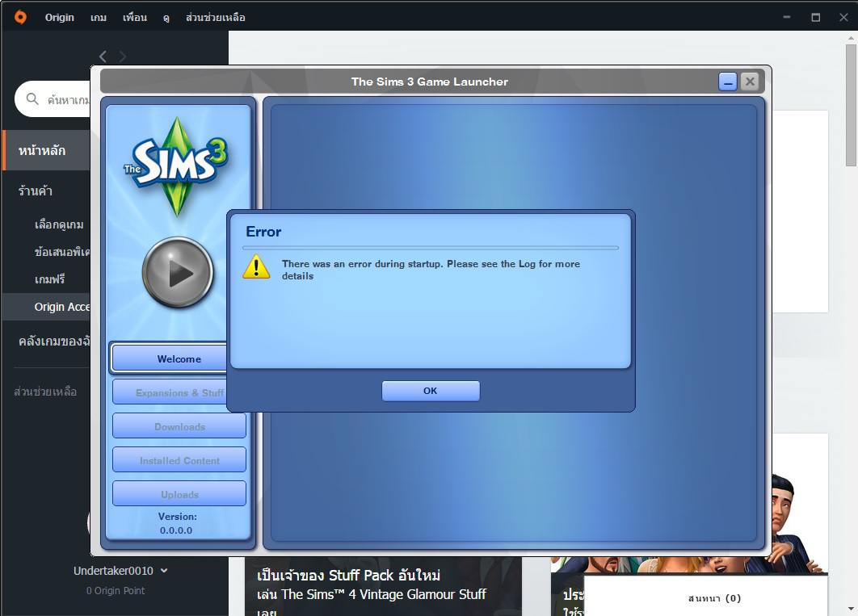This screenshot has height=616, width=858.
Task: Select the Downloads tab in launcher
Action: pyautogui.click(x=179, y=426)
